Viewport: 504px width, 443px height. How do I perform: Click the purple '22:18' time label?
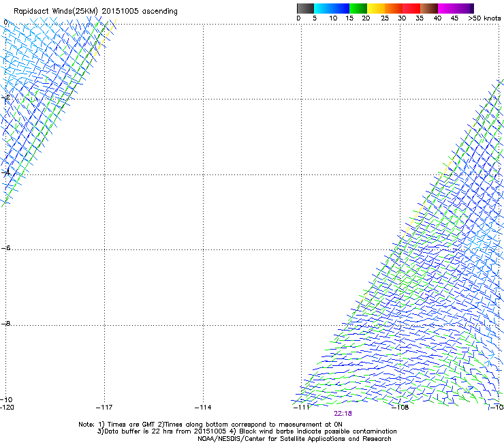point(343,414)
